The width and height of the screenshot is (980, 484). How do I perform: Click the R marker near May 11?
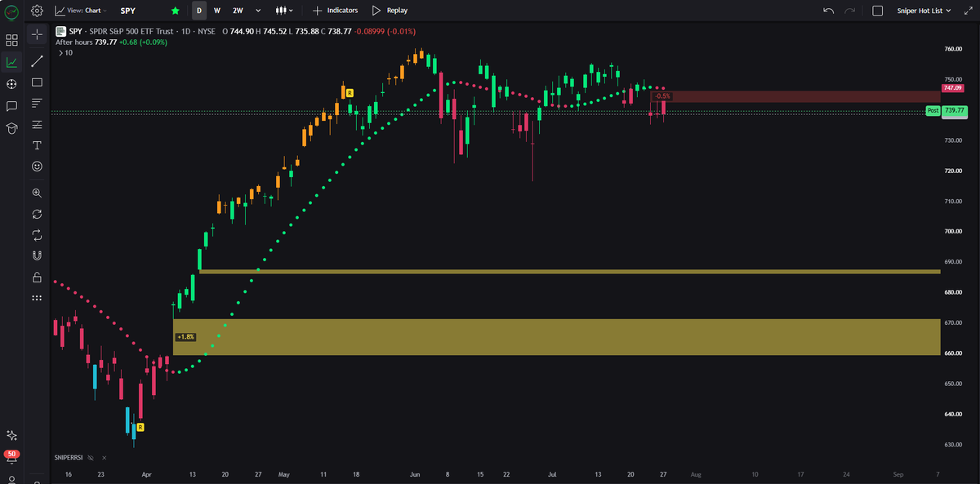350,93
